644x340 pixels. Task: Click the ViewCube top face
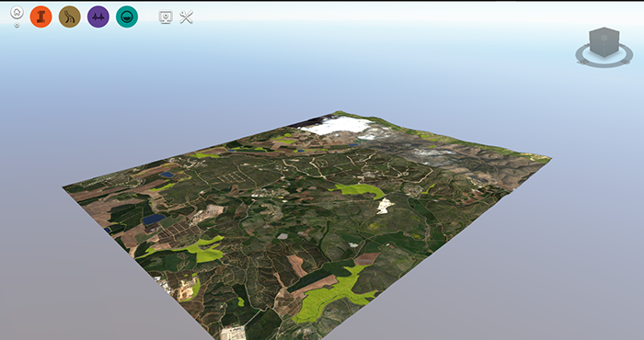coord(604,34)
